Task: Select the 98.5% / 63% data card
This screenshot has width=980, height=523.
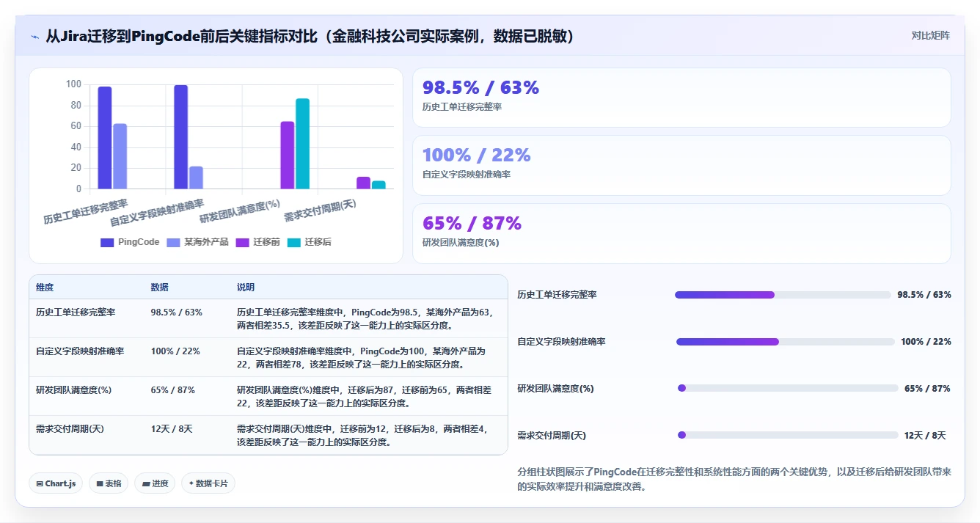Action: click(x=681, y=98)
